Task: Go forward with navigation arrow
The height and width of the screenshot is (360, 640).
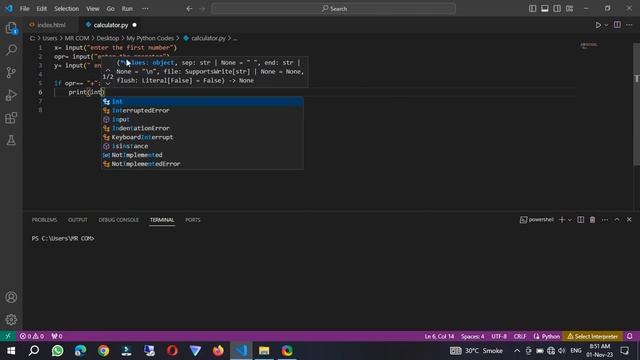Action: (202, 9)
